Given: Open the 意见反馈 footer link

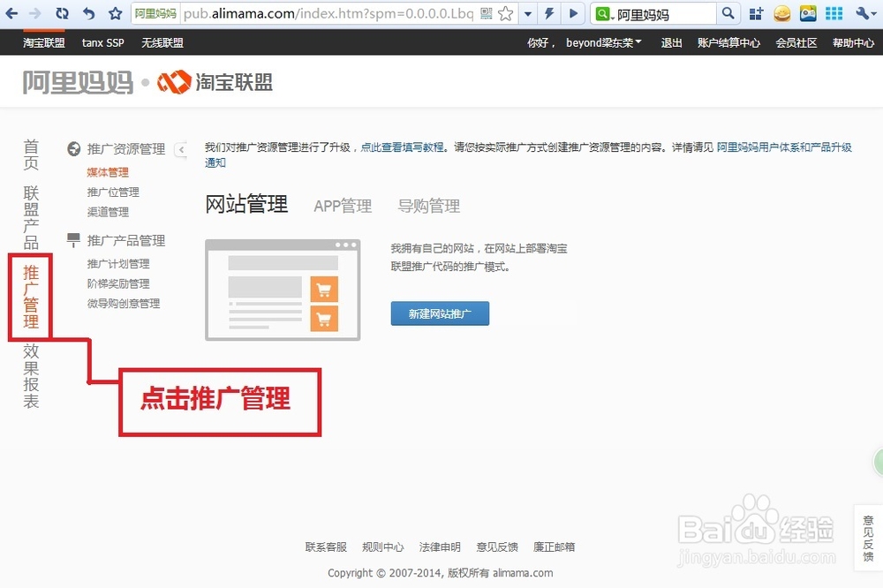Looking at the screenshot, I should click(x=497, y=547).
